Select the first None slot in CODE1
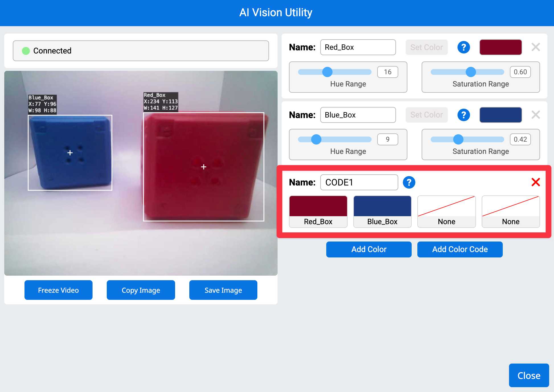 pos(446,212)
